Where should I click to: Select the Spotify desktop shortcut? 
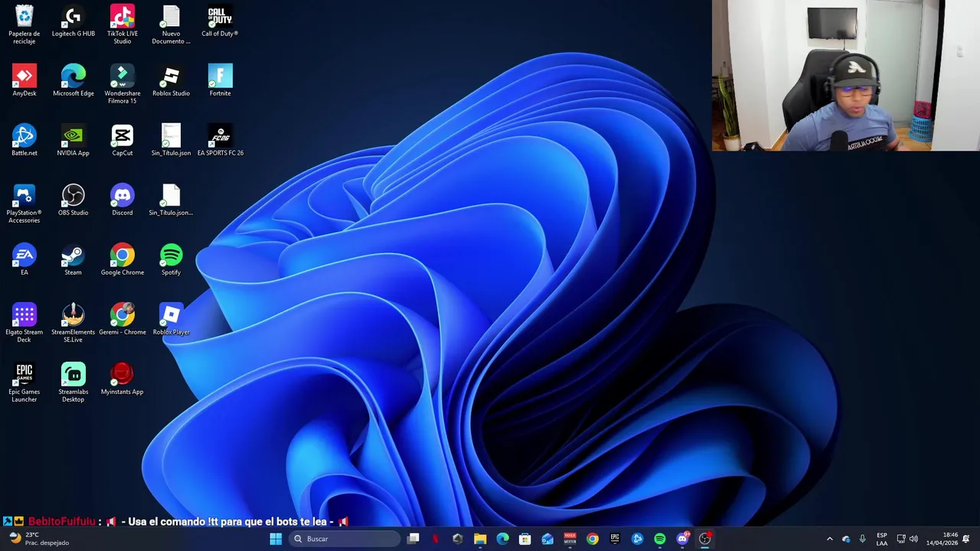coord(171,260)
